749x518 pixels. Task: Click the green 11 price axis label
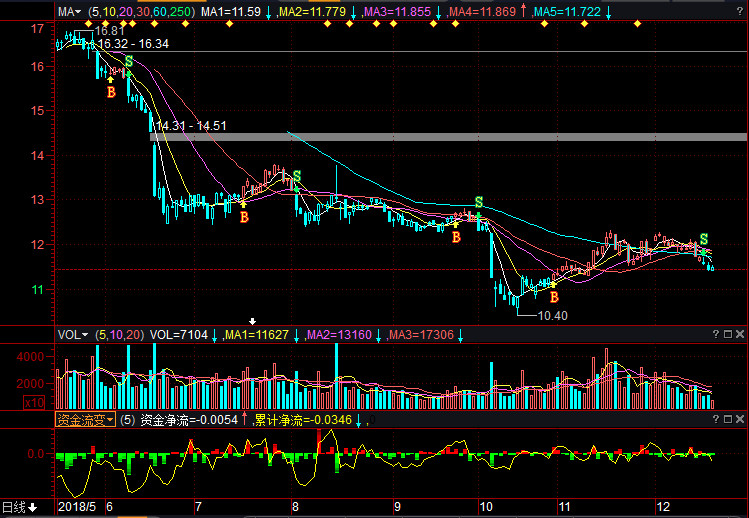[x=37, y=290]
